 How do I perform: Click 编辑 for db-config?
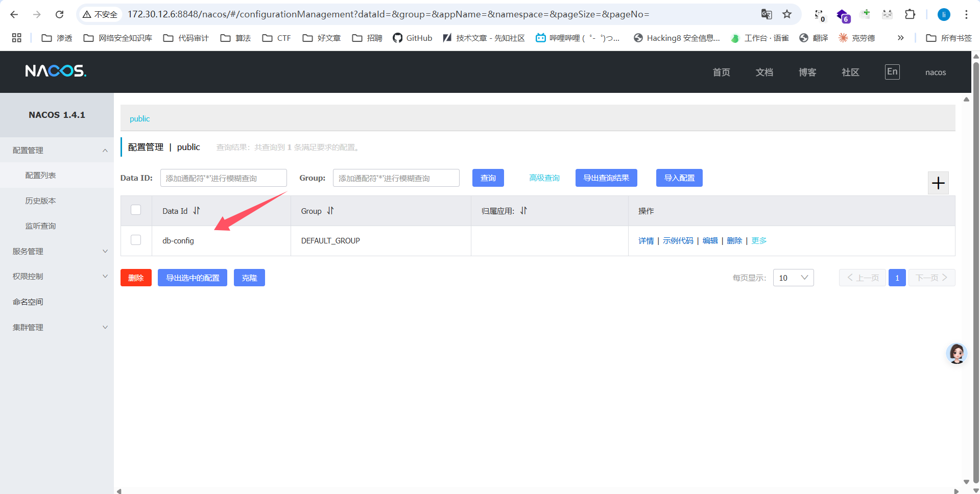coord(710,240)
